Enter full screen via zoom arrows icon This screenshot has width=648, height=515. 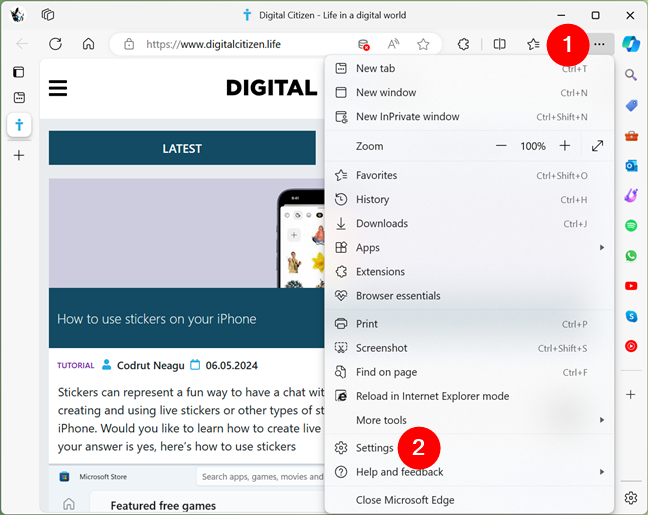(x=598, y=146)
